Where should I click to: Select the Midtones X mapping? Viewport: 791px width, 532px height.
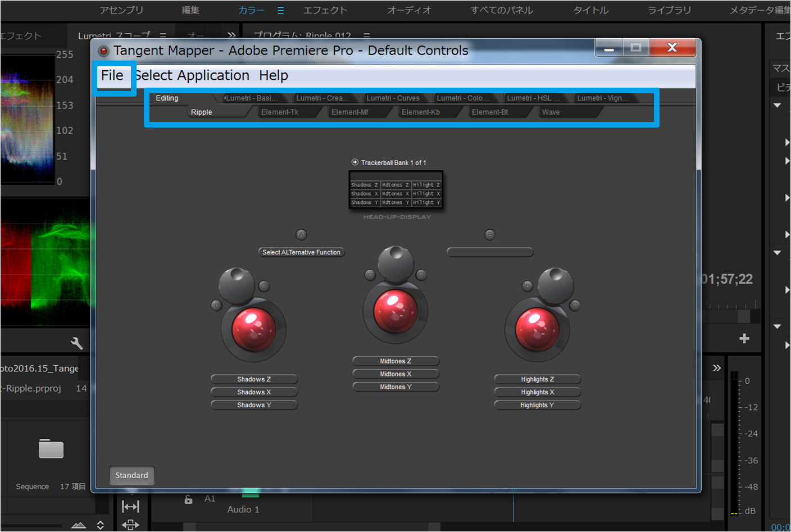coord(395,374)
